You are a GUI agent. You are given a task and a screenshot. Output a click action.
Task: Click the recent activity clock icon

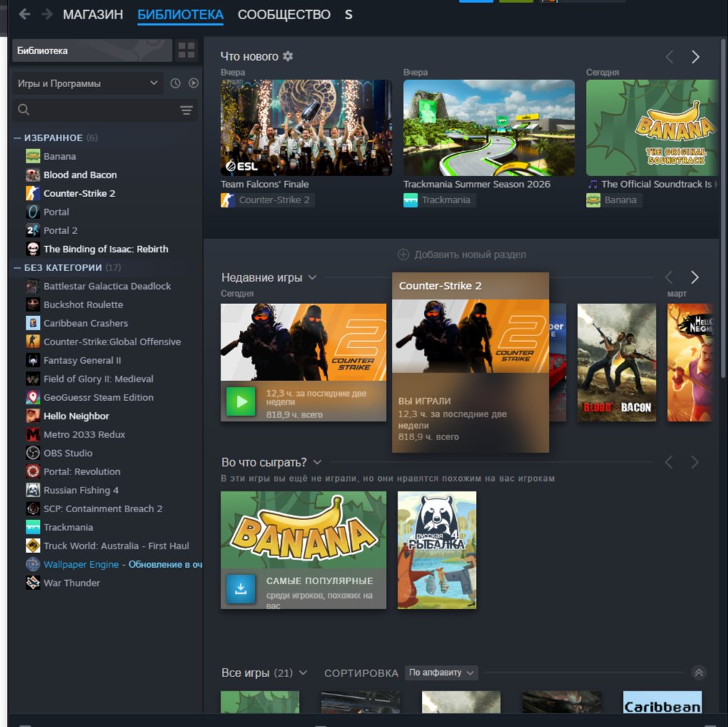(x=175, y=83)
